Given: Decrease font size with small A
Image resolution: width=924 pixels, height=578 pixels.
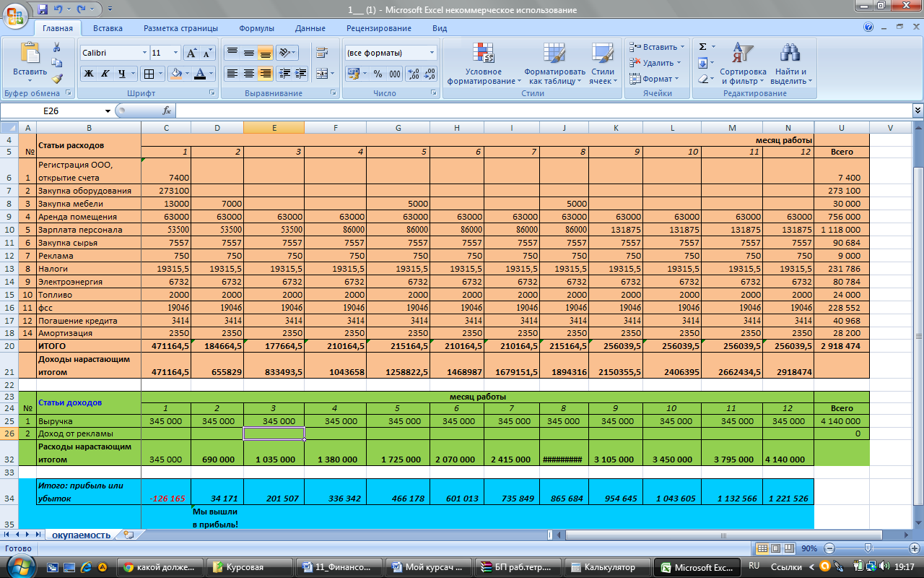Looking at the screenshot, I should (208, 53).
